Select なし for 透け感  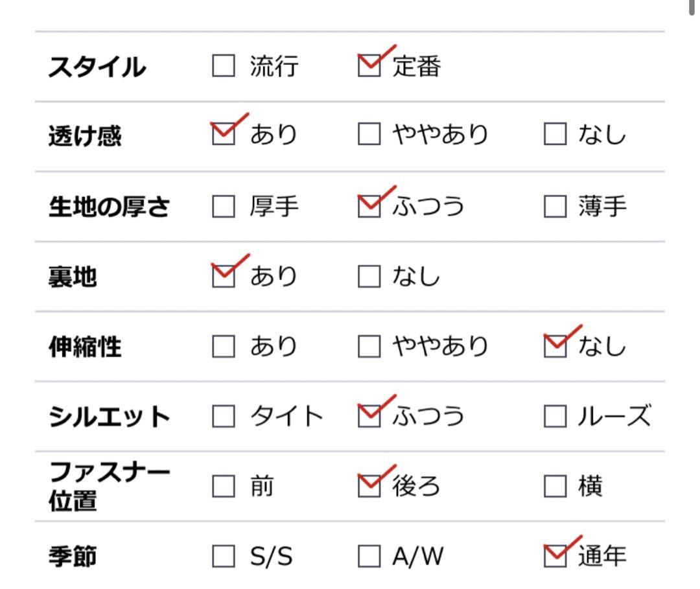tap(555, 134)
